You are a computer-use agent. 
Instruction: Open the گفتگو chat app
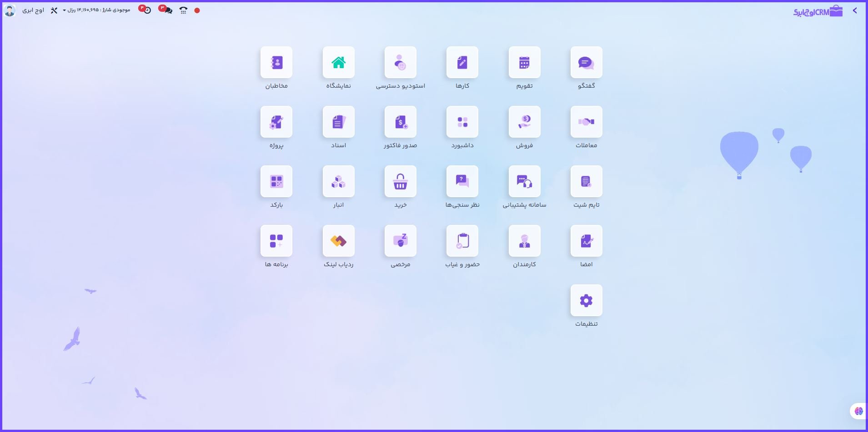pyautogui.click(x=586, y=63)
